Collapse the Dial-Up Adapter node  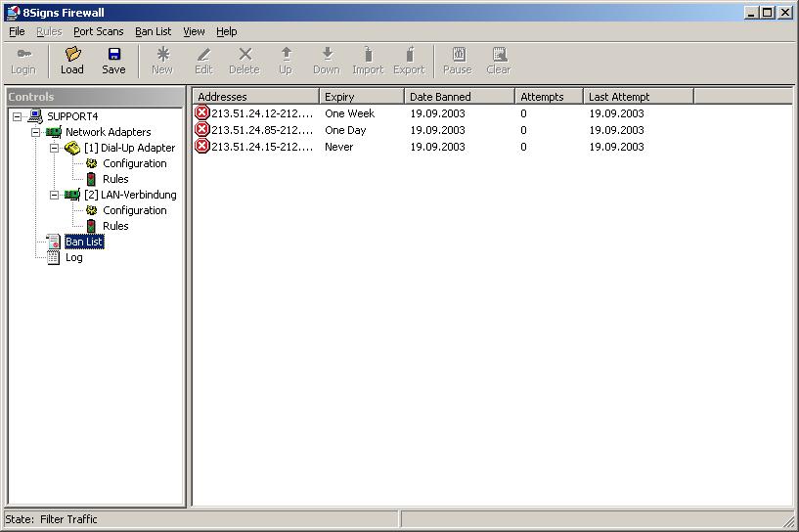[x=55, y=148]
